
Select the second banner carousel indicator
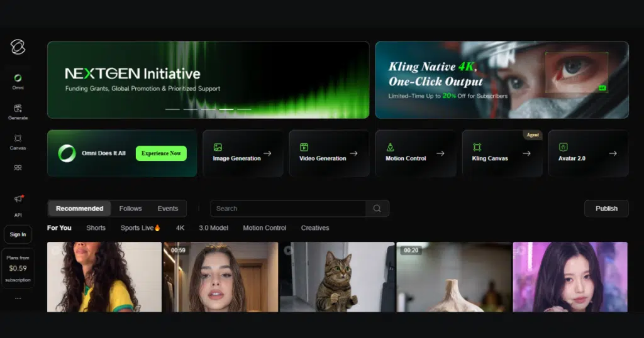tap(190, 109)
